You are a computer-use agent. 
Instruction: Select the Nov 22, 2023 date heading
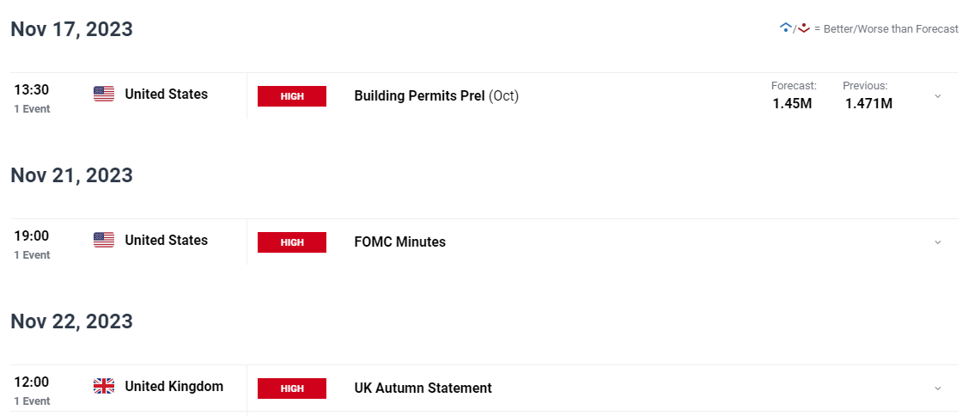72,321
